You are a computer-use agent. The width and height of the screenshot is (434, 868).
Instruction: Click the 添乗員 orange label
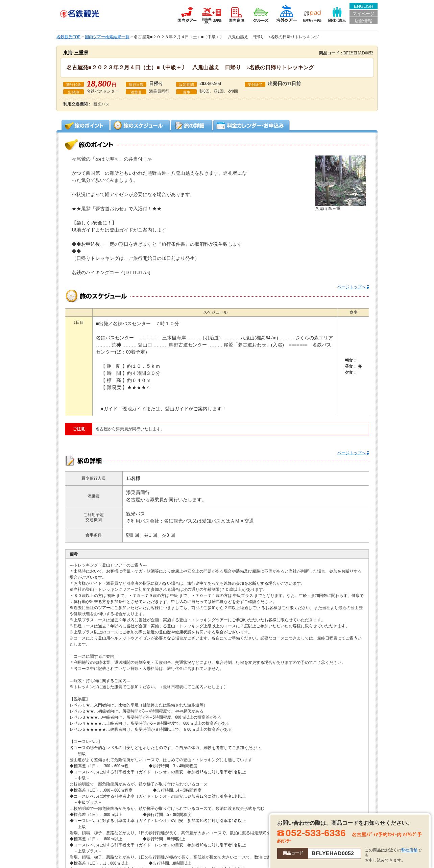[136, 92]
